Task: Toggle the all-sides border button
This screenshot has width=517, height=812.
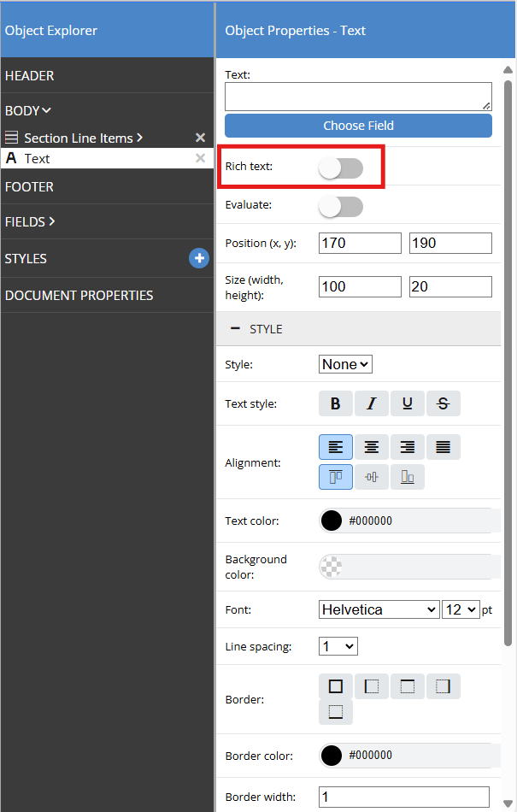Action: [x=336, y=686]
